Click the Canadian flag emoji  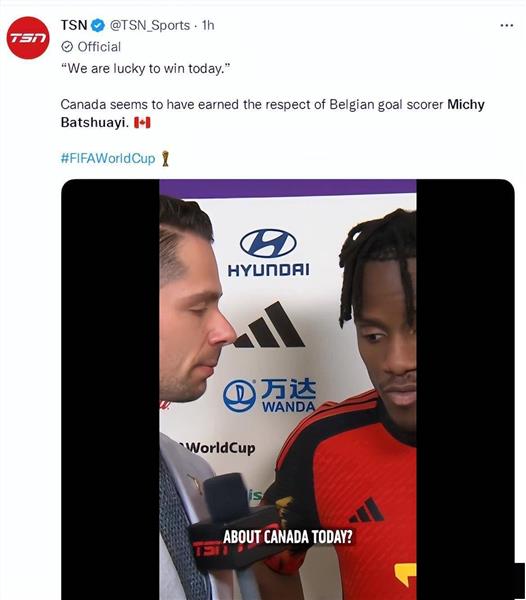[142, 123]
